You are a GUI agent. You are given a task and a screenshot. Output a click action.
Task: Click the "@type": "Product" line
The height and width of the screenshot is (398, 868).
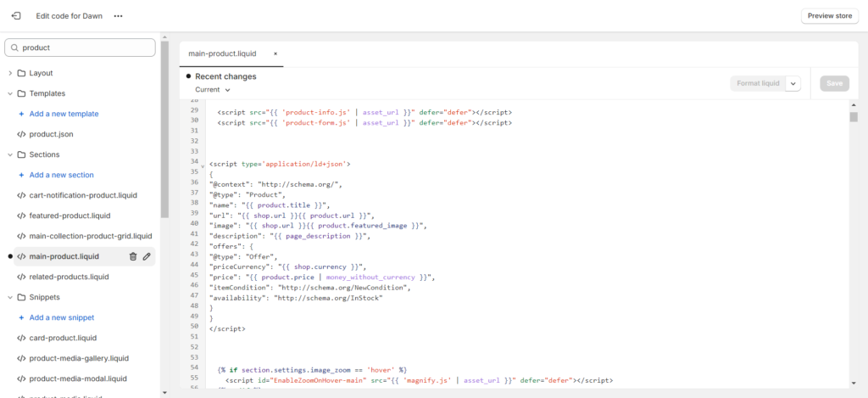[x=248, y=194]
